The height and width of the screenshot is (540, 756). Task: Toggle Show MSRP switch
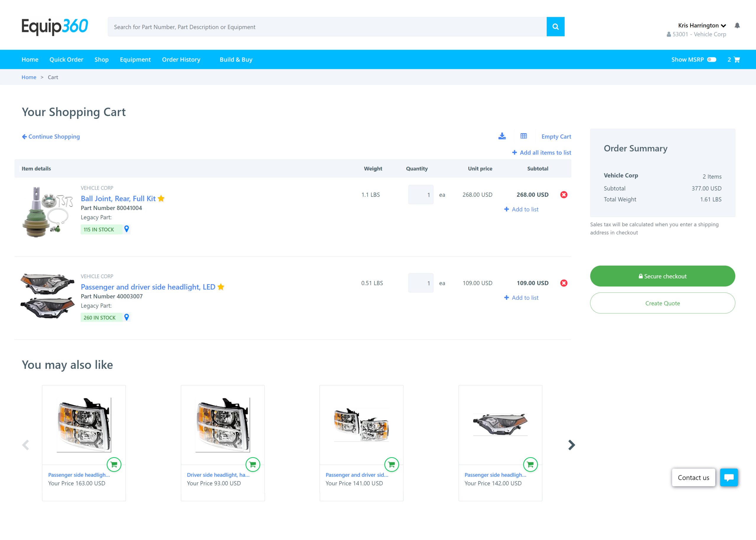[x=711, y=59]
